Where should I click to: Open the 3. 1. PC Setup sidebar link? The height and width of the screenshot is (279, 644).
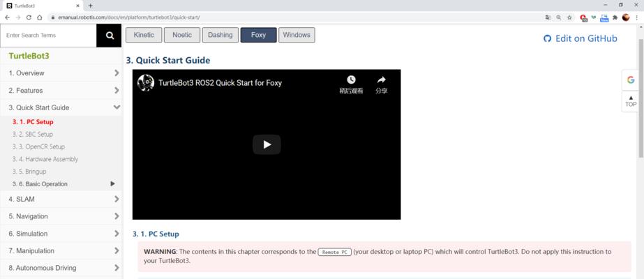click(x=33, y=122)
